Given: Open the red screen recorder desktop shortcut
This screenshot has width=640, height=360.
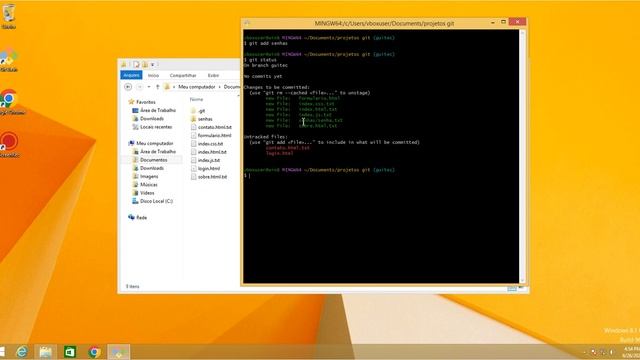Looking at the screenshot, I should 9,144.
